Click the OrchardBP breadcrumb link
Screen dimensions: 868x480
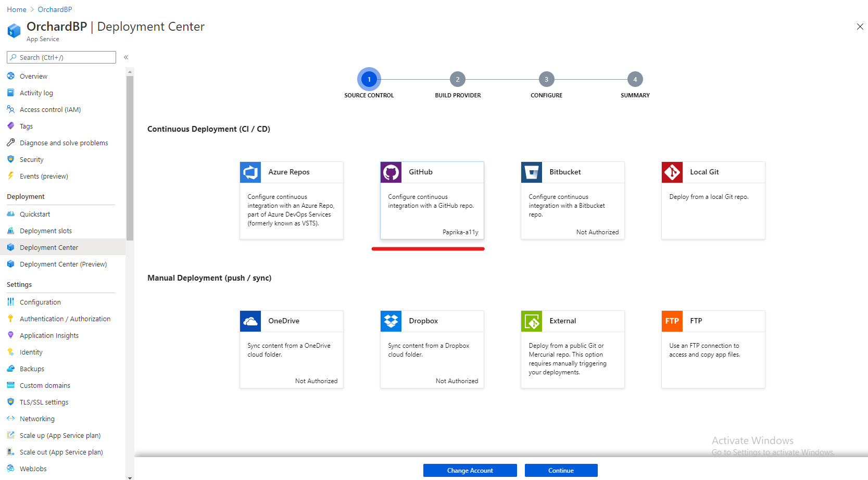[55, 9]
